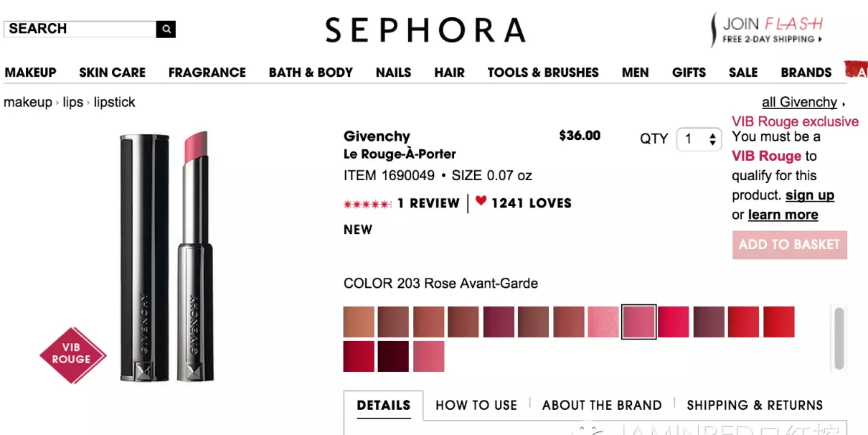Click the learn more link

click(783, 215)
